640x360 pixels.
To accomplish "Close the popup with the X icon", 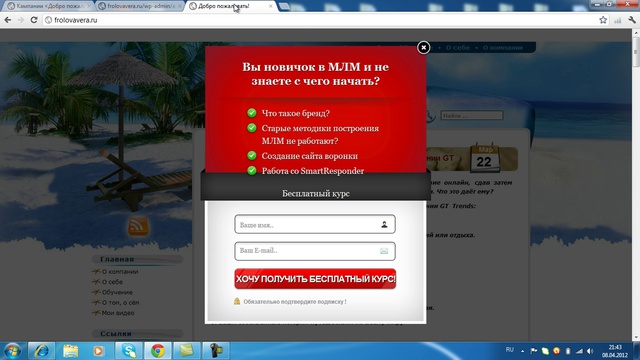I will pyautogui.click(x=423, y=48).
